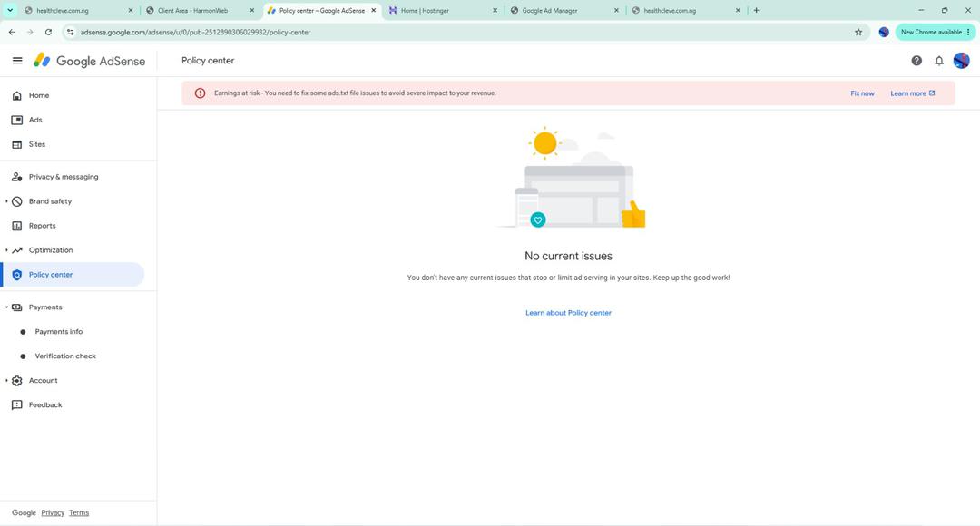Expand the Account section
The image size is (980, 526).
(7, 381)
